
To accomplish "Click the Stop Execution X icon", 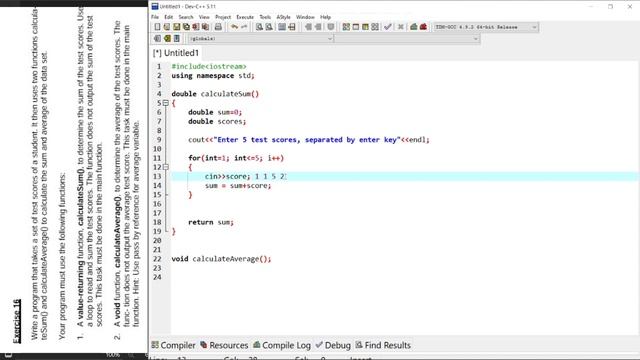I will pos(401,27).
